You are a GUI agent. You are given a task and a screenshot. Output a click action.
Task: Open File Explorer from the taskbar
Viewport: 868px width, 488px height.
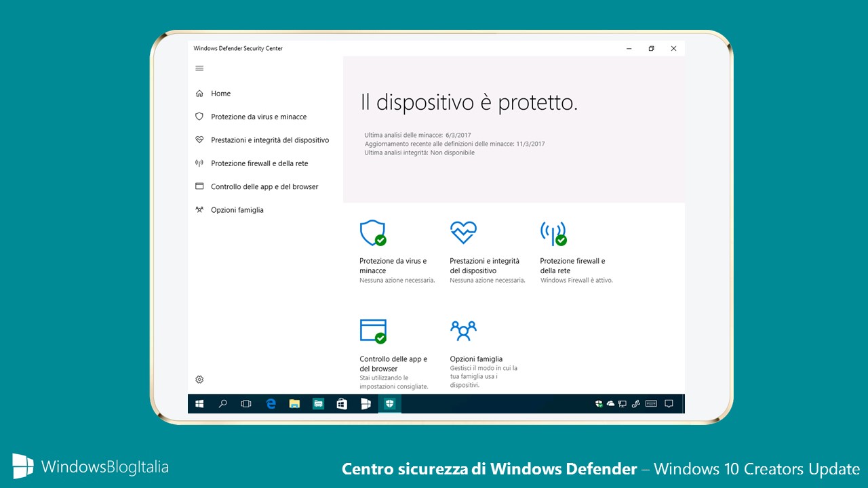(294, 404)
